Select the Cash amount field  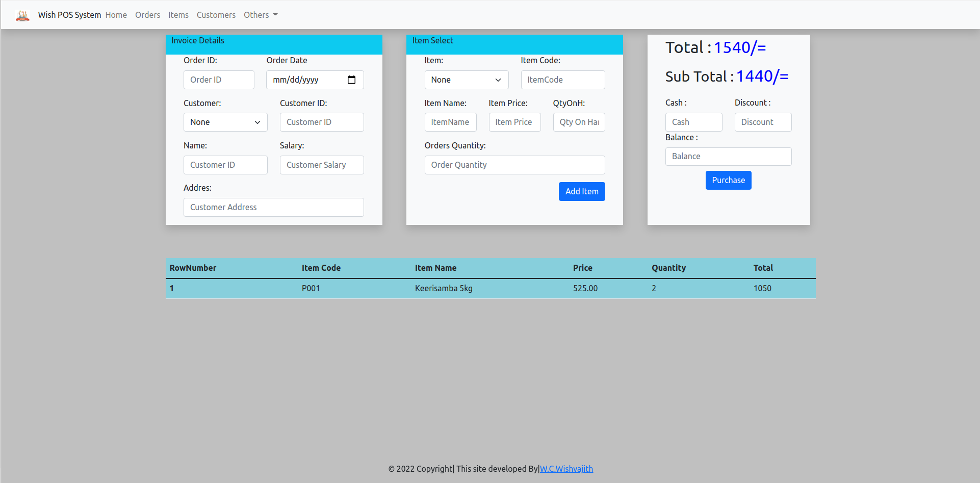[x=693, y=122]
